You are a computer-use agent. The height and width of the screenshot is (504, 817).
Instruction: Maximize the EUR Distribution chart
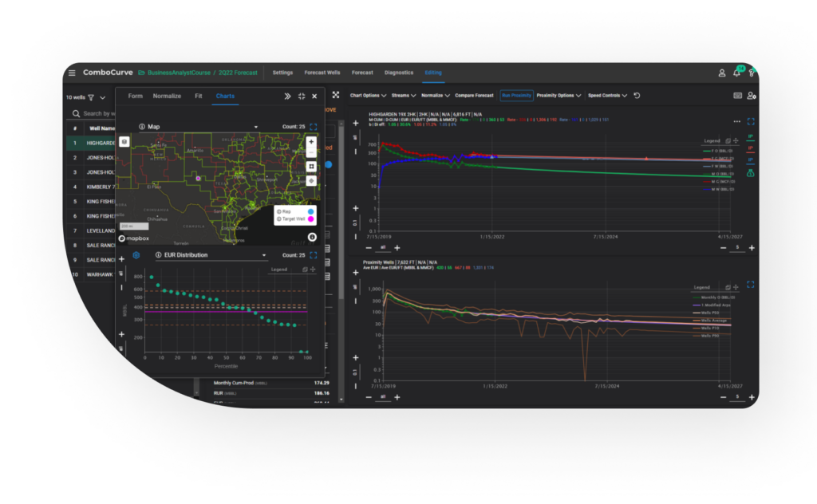click(x=313, y=255)
